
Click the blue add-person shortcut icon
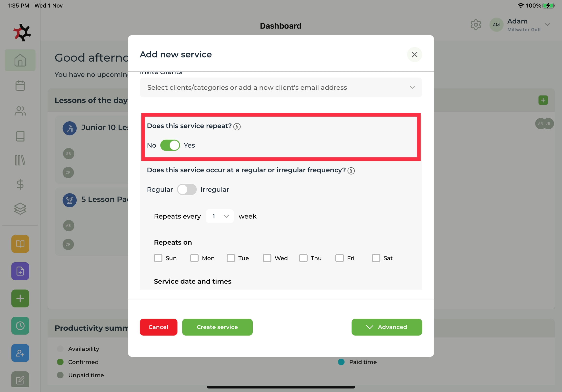[20, 353]
